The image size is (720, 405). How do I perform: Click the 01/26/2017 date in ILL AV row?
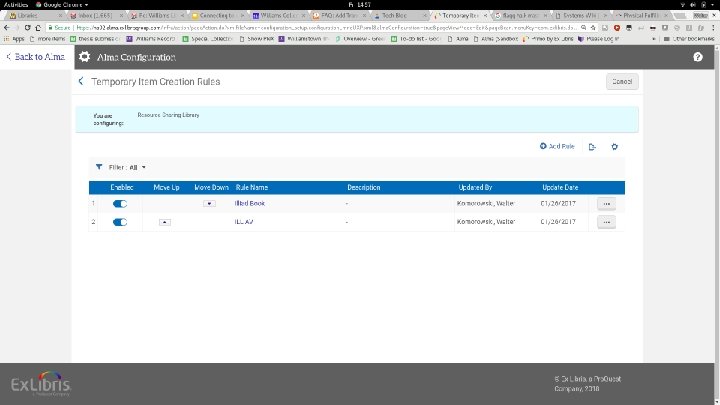click(x=558, y=221)
